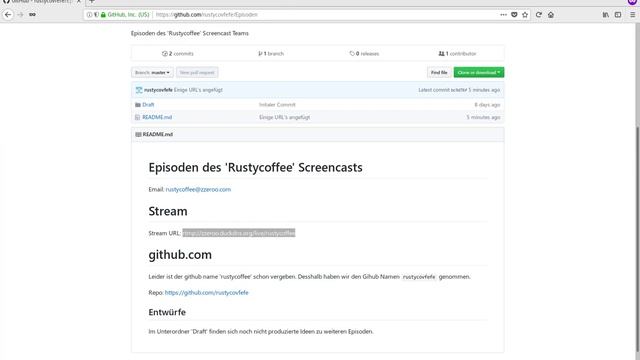Click the repository description 'Episoden des Rustycoffee Screencast Teams'

click(x=190, y=33)
